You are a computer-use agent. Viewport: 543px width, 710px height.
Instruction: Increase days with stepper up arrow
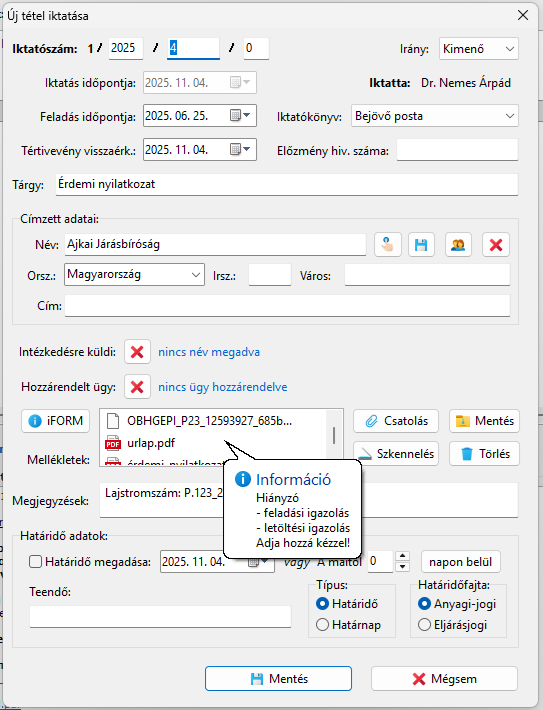point(402,556)
